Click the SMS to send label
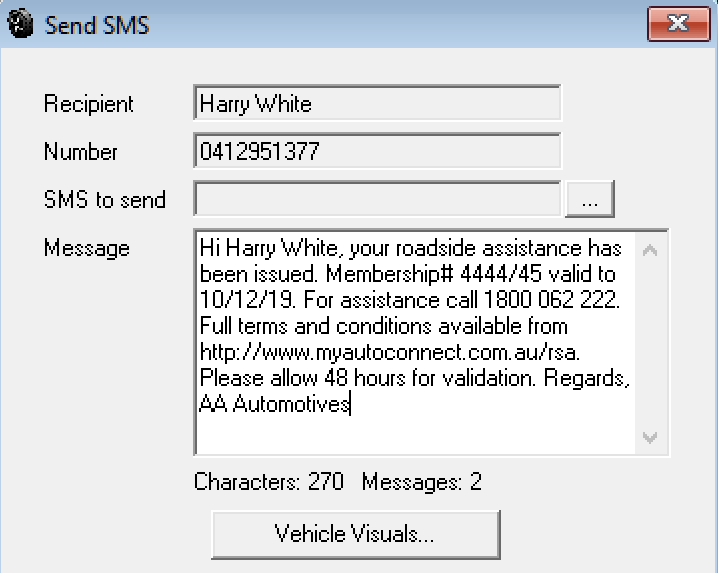Image resolution: width=718 pixels, height=573 pixels. pos(104,200)
